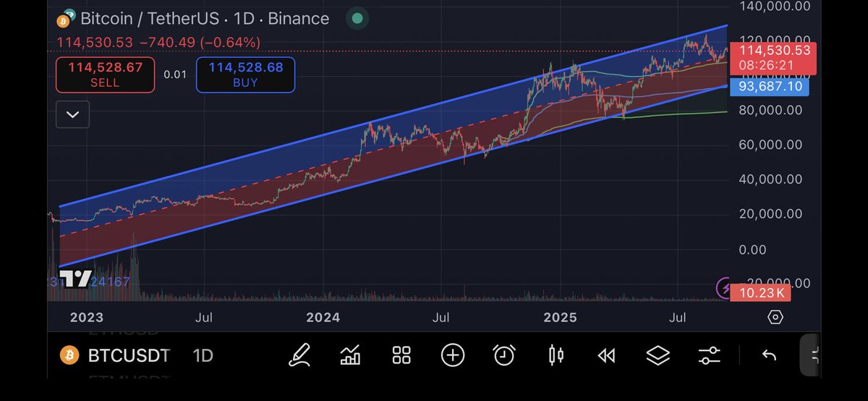Tap the SELL 114,528.67 button
868x401 pixels.
click(x=105, y=75)
